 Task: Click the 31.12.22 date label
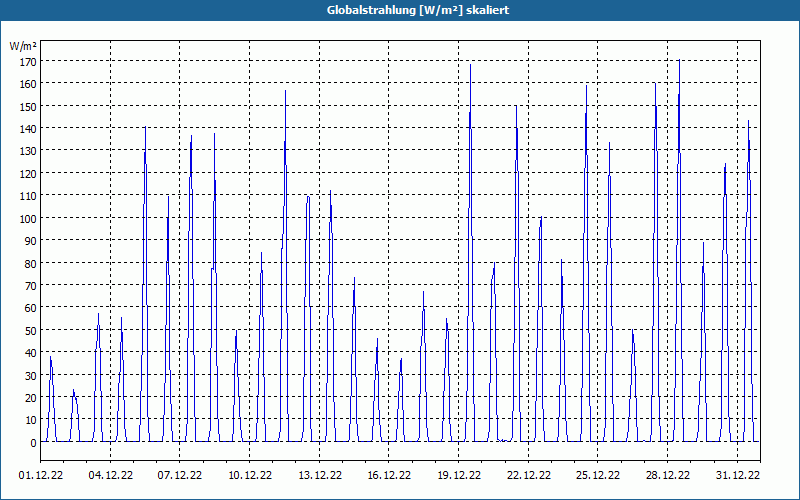pyautogui.click(x=737, y=475)
